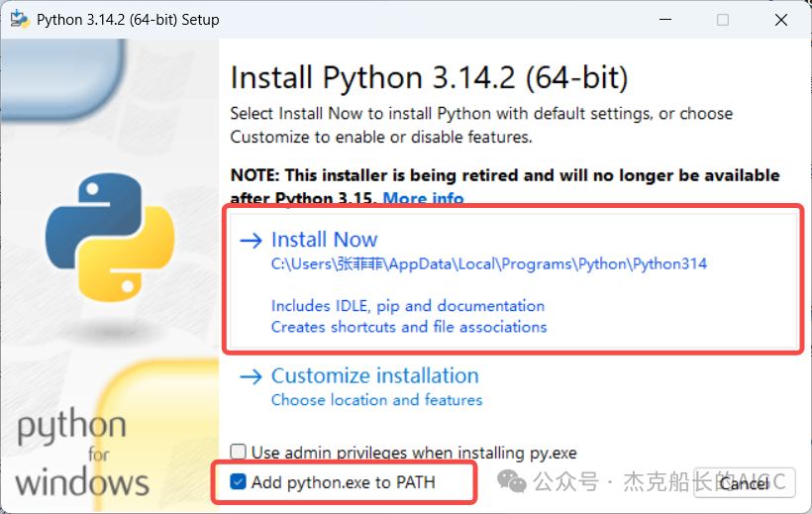Image resolution: width=812 pixels, height=514 pixels.
Task: Click the Python installer icon in title bar
Action: 20,19
